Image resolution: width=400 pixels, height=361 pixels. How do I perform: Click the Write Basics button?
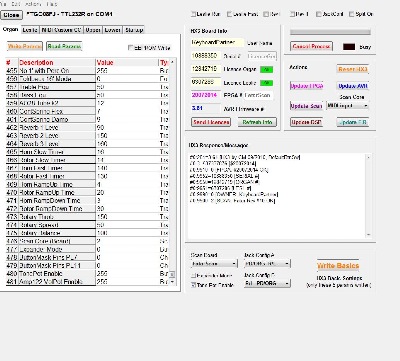point(338,266)
